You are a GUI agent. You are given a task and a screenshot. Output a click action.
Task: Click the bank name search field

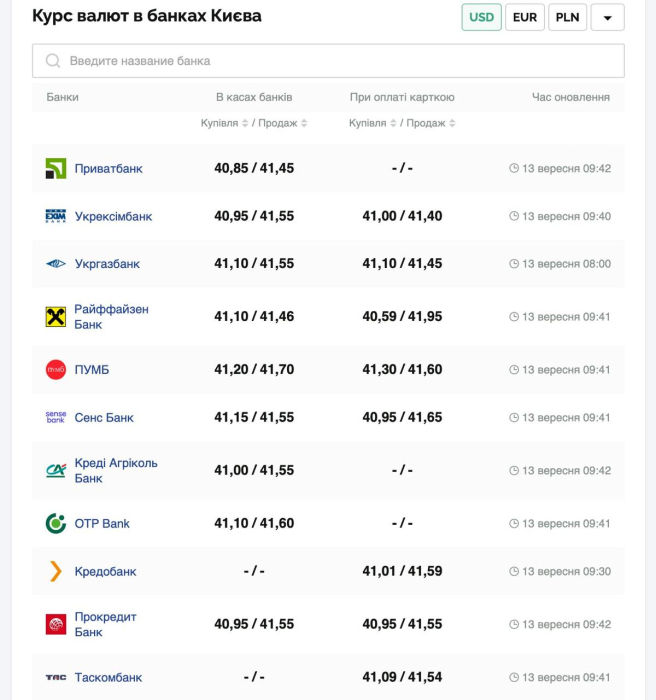(x=328, y=61)
